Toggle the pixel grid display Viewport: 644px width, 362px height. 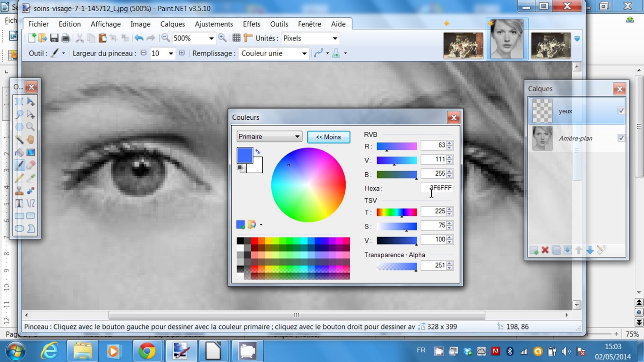pos(236,38)
